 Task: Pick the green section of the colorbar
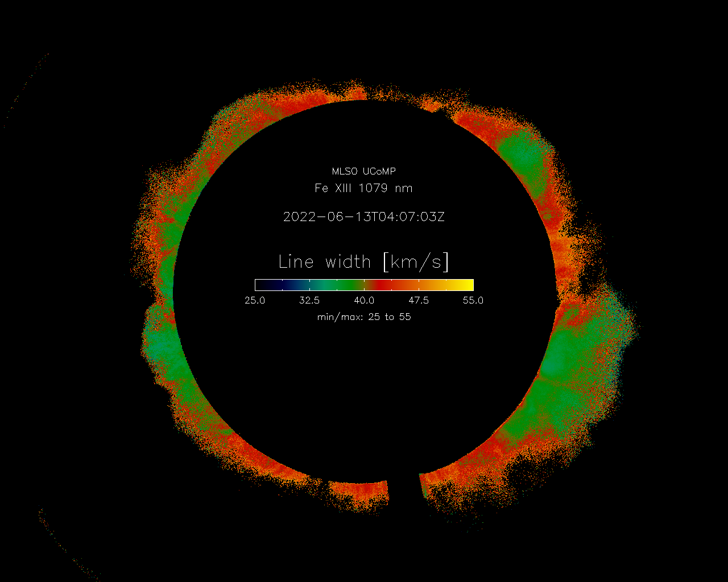pyautogui.click(x=347, y=285)
